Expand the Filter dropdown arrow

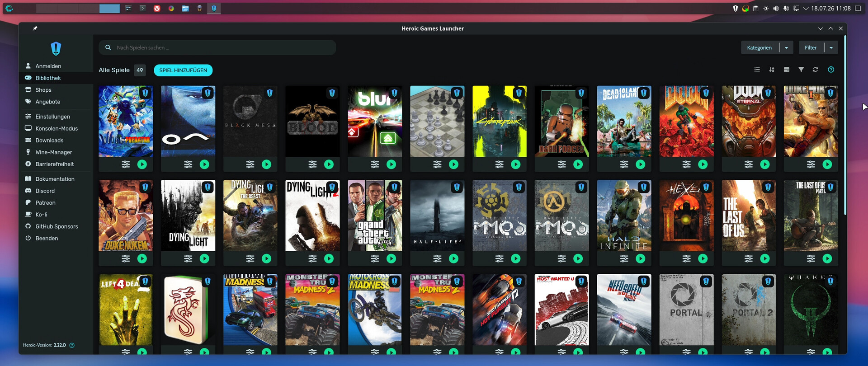(x=831, y=48)
